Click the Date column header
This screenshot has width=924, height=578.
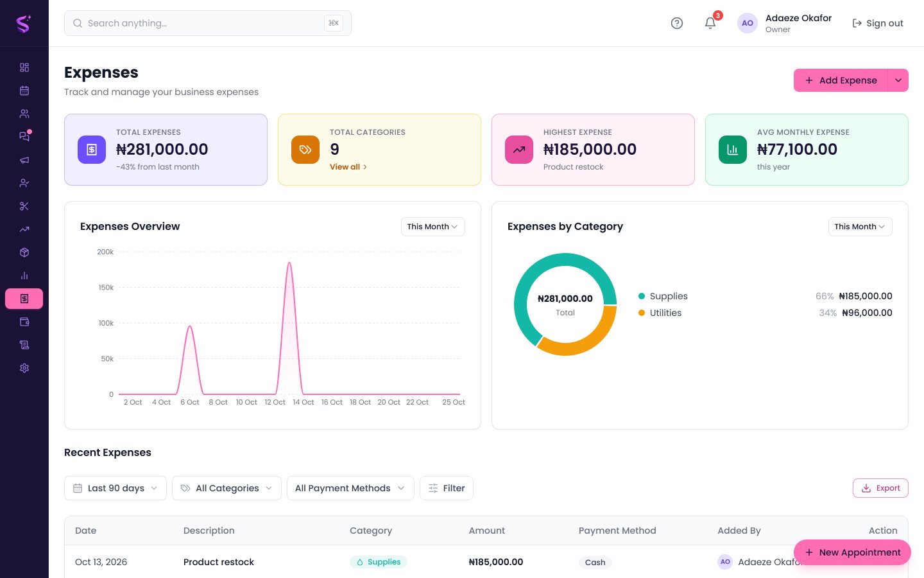coord(86,530)
